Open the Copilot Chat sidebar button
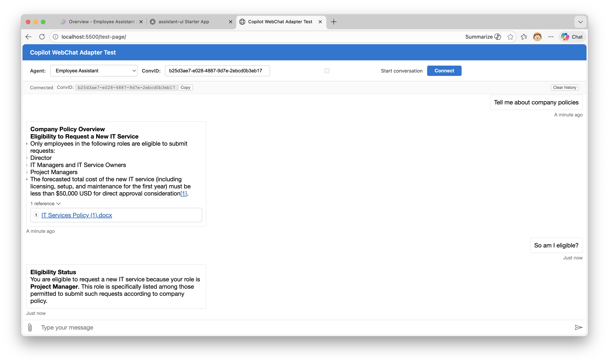Screen dimensions: 609x364 pyautogui.click(x=572, y=37)
